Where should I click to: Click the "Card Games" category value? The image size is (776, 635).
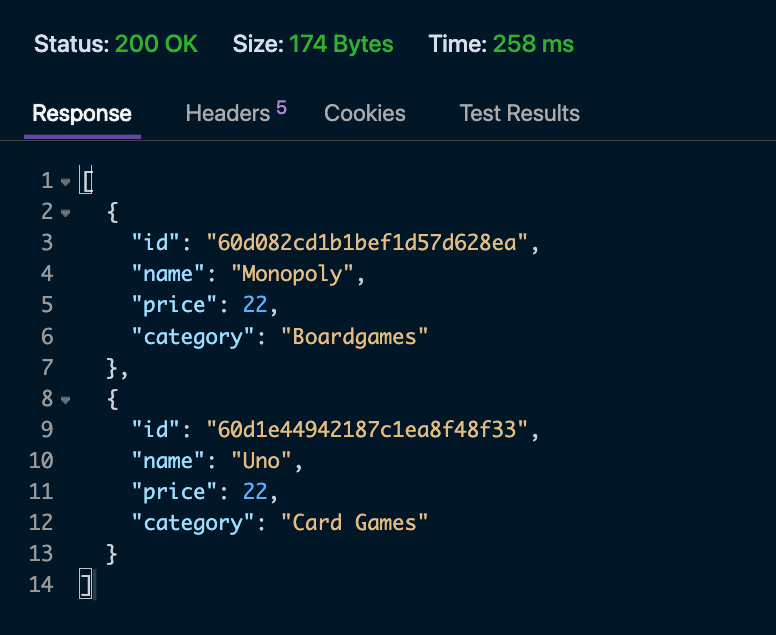pyautogui.click(x=354, y=522)
